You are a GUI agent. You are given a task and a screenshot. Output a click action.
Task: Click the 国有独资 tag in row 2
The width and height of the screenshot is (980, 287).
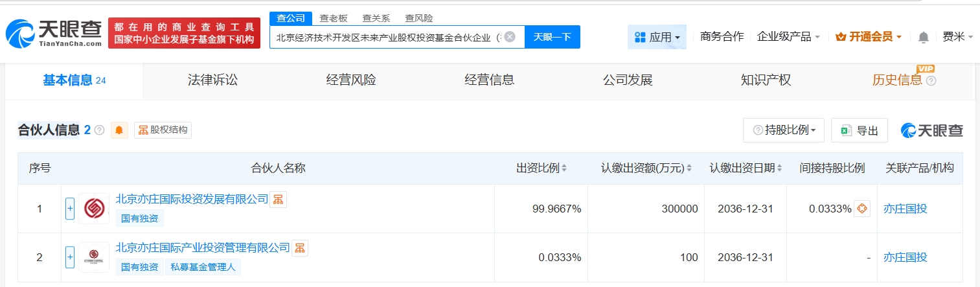[x=140, y=267]
